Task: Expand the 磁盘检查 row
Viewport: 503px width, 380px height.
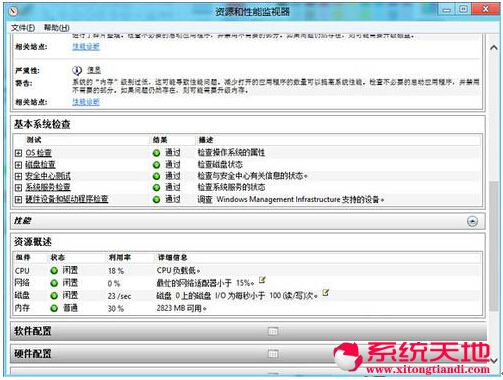Action: [18, 165]
